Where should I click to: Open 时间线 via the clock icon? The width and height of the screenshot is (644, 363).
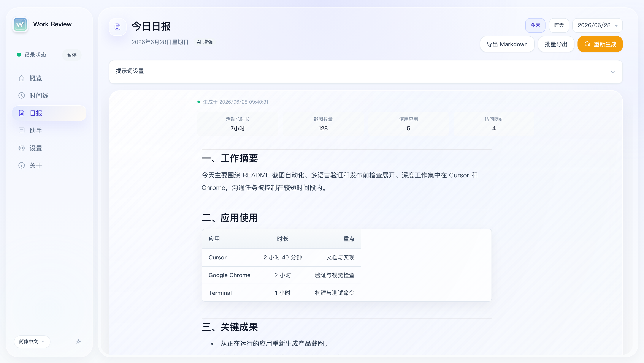click(22, 95)
